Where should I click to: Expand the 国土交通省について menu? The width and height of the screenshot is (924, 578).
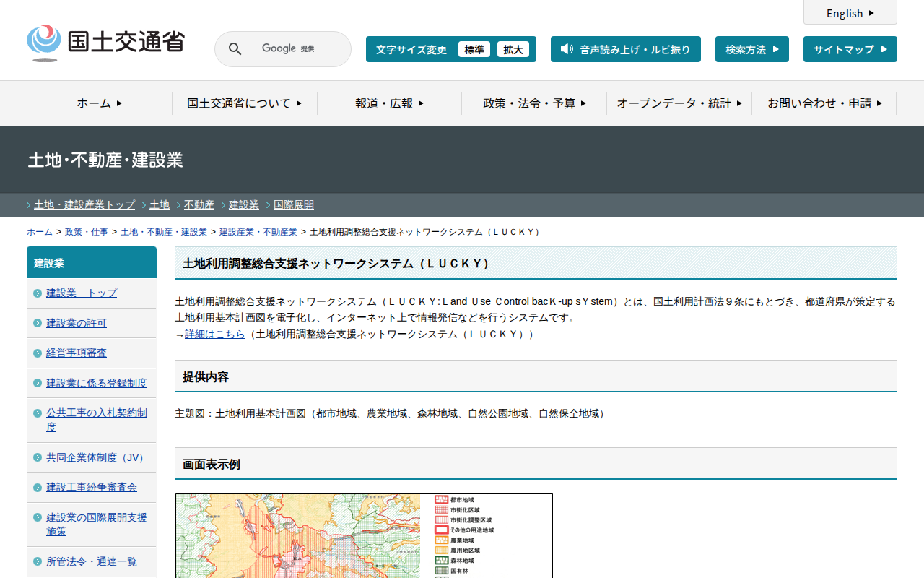[244, 103]
